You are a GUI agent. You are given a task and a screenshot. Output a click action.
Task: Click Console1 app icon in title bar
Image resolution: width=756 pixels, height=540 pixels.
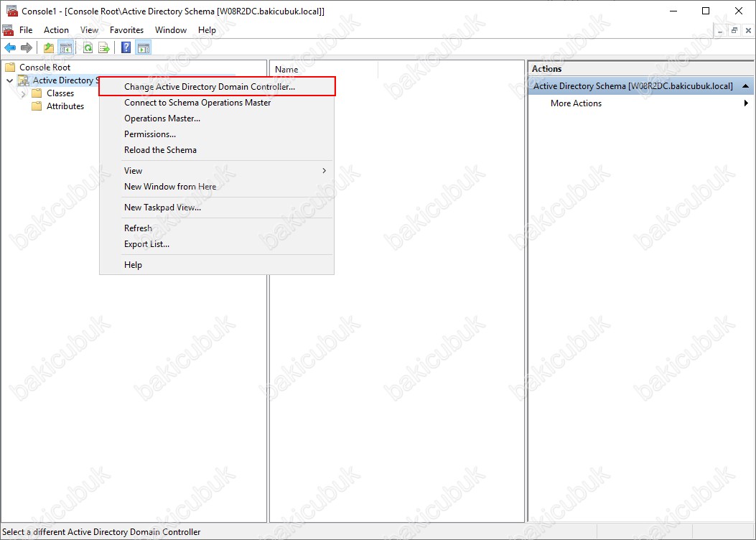(12, 11)
